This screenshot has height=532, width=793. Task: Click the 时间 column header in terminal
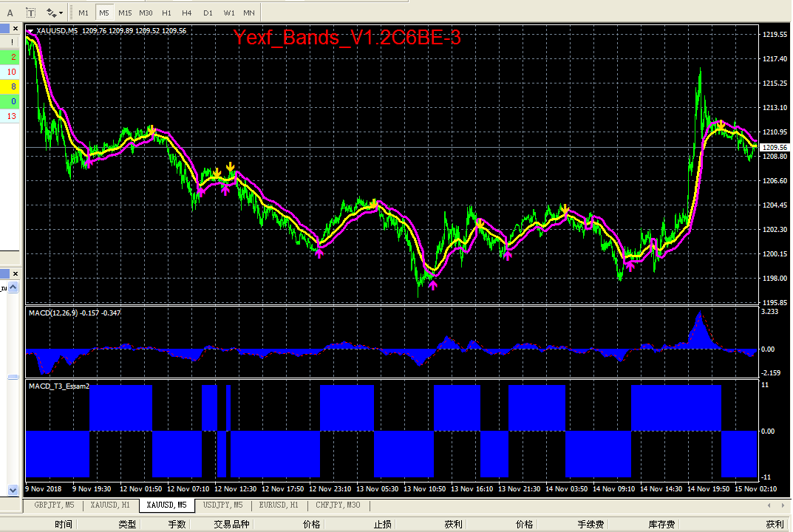click(x=64, y=525)
